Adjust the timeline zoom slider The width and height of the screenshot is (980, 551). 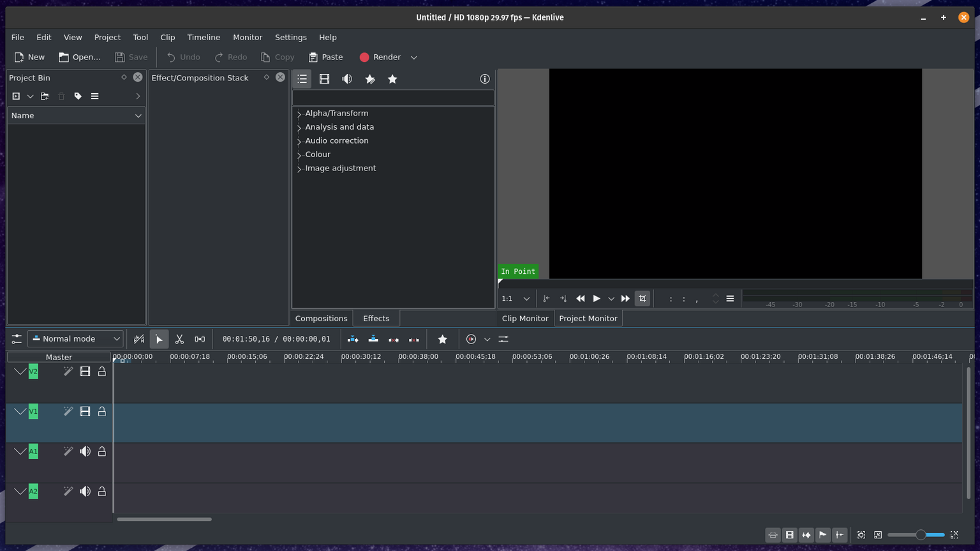click(920, 535)
